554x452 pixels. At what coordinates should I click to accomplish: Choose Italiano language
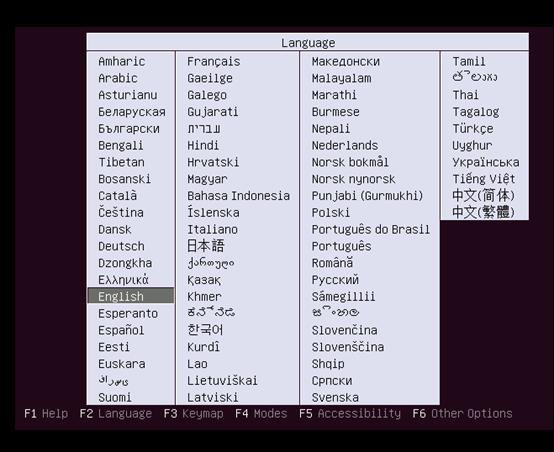tap(212, 229)
